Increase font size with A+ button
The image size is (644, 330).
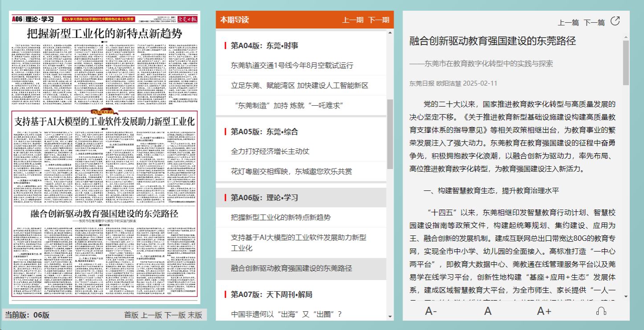[x=544, y=311]
